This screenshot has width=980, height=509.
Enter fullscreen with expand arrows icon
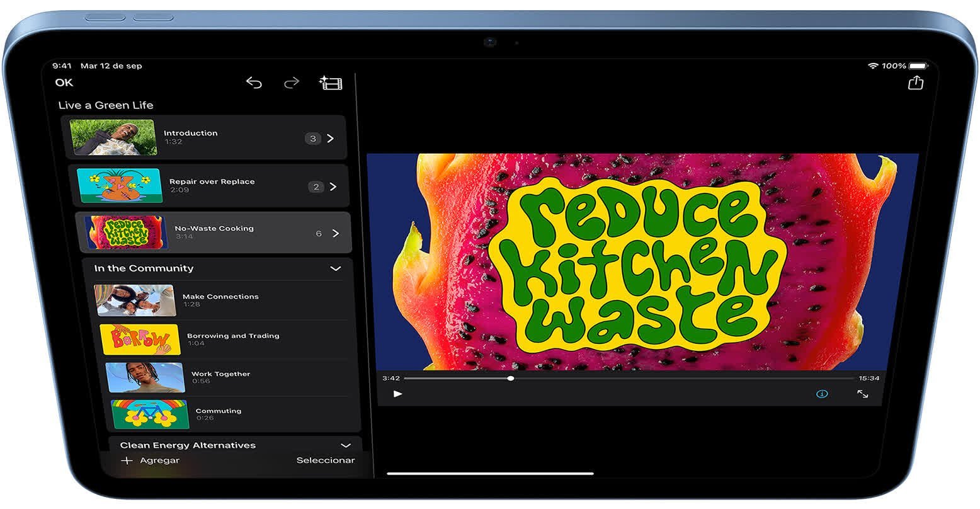tap(862, 394)
